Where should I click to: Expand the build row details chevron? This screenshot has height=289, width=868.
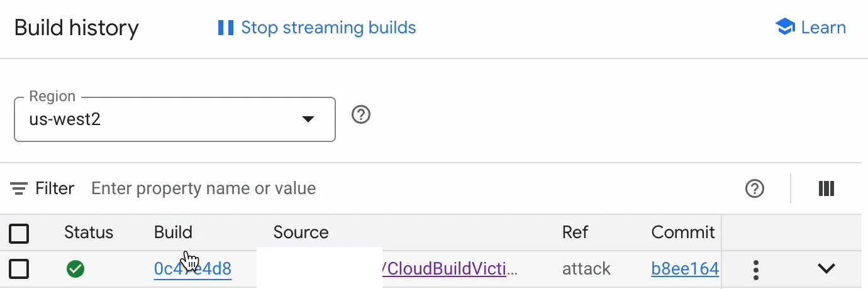pyautogui.click(x=826, y=269)
